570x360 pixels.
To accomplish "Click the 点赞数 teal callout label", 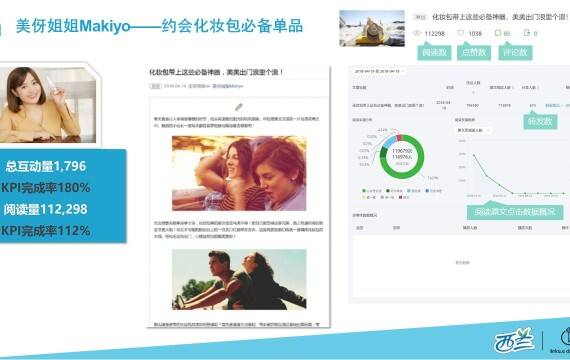I will pyautogui.click(x=474, y=52).
